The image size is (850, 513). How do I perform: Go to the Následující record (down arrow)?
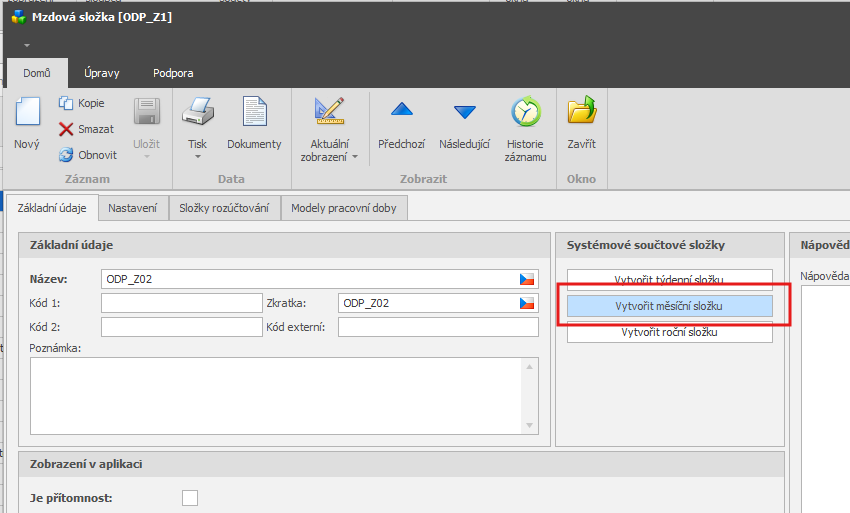[465, 112]
